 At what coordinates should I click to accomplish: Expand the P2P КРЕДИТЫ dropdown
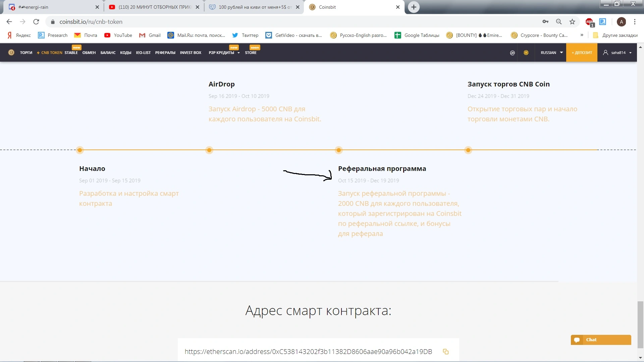coord(224,53)
